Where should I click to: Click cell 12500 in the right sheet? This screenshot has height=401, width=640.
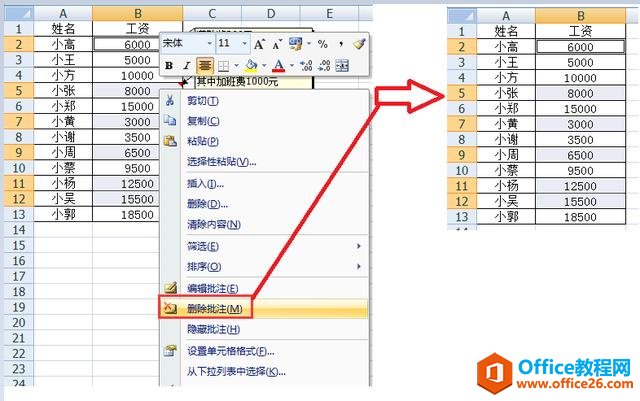(x=580, y=186)
